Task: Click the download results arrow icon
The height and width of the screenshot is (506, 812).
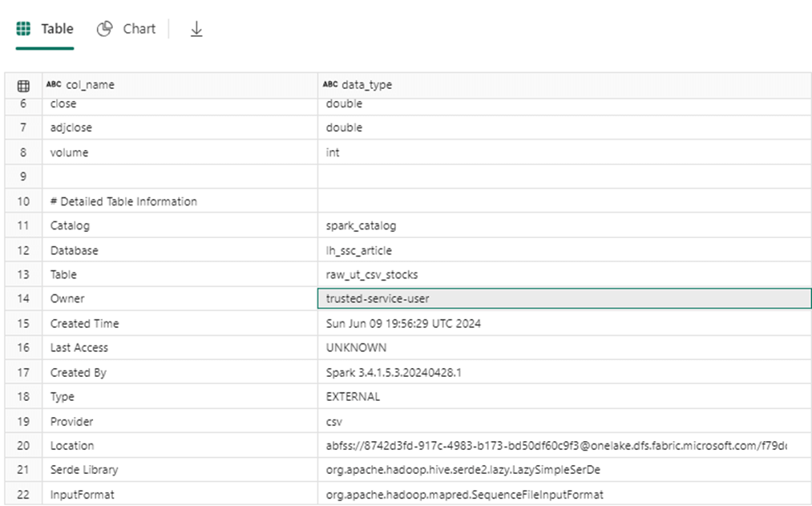Action: [x=196, y=29]
